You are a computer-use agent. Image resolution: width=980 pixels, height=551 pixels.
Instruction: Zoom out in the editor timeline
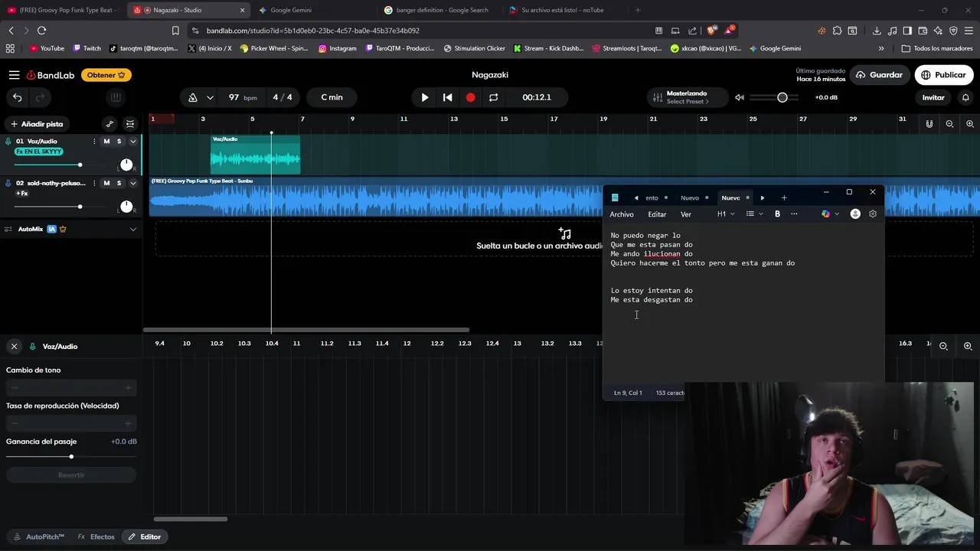(x=943, y=346)
